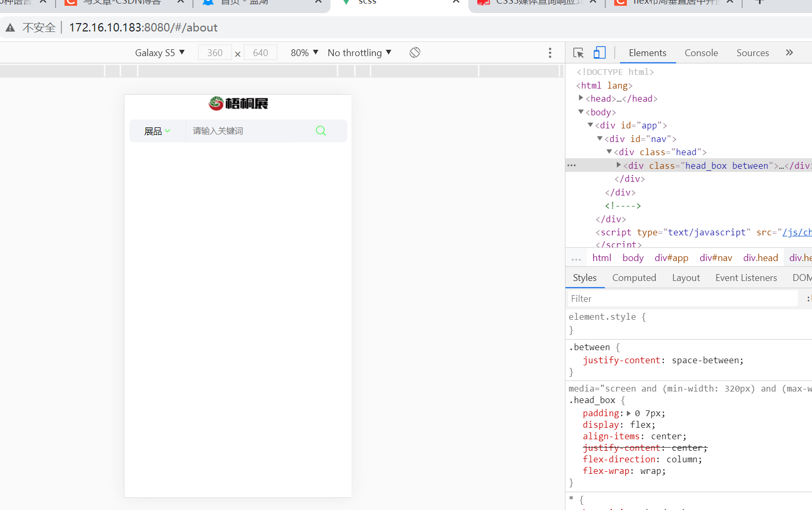Show more DevTools tabs with chevron

point(789,52)
